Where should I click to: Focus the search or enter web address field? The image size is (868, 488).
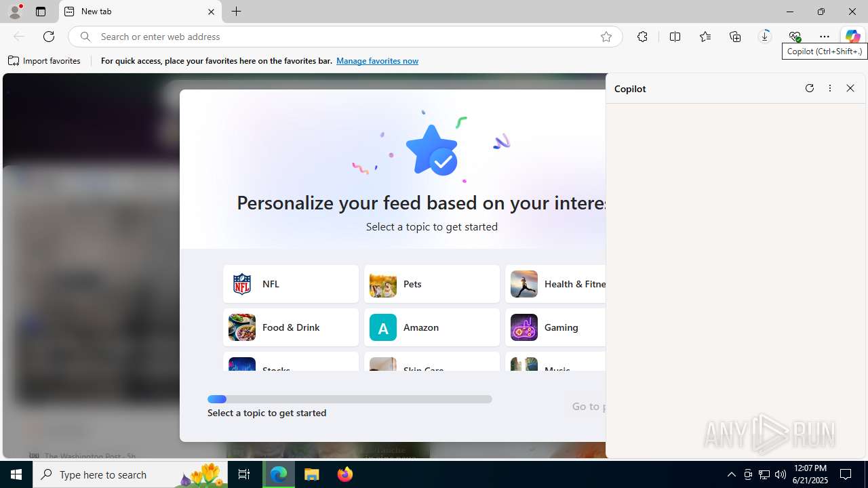tap(346, 37)
